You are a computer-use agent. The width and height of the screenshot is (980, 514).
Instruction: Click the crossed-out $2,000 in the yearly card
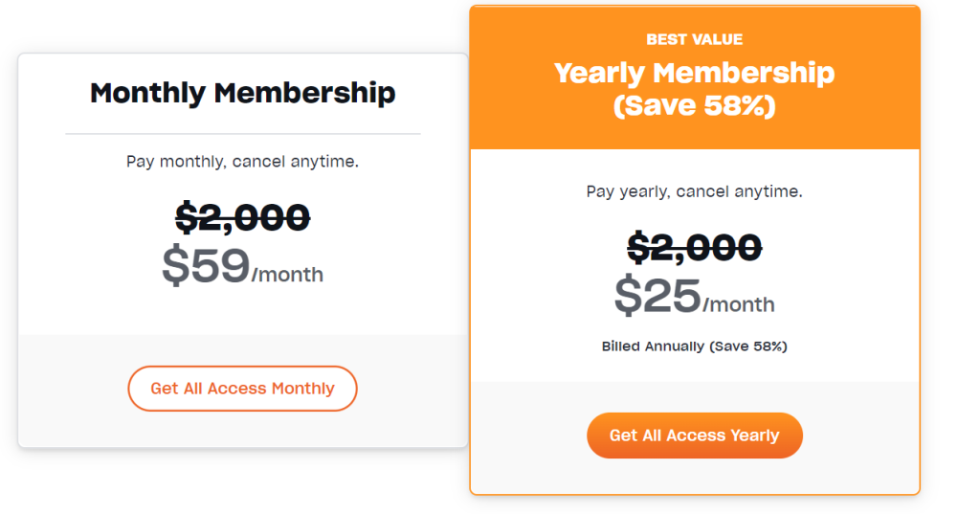tap(695, 247)
